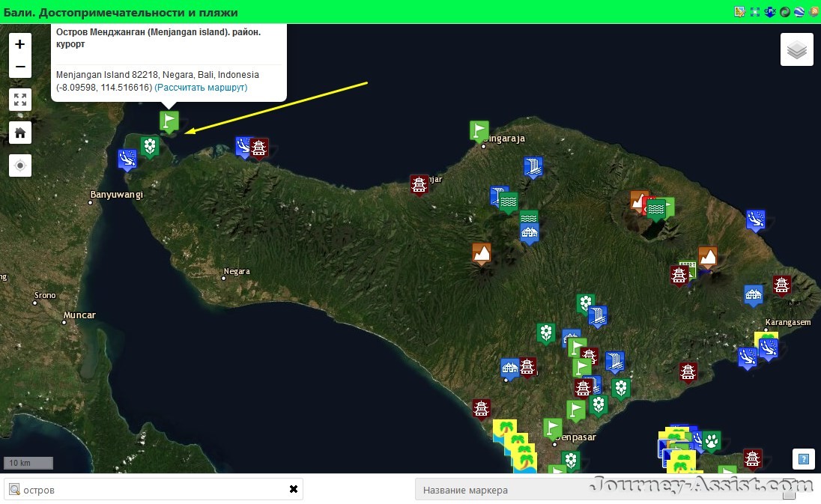Open the map layers switcher
The width and height of the screenshot is (821, 504).
point(796,49)
